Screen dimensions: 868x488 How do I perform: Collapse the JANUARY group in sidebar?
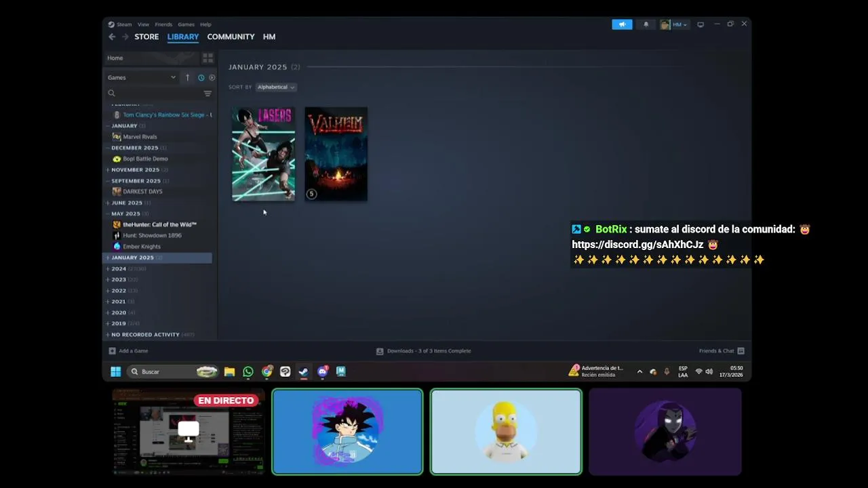pyautogui.click(x=108, y=126)
